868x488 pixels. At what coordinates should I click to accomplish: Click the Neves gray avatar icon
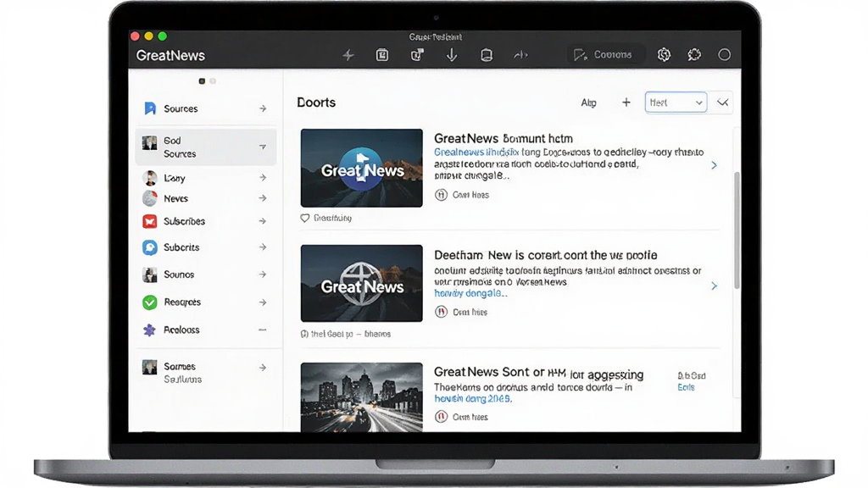pos(149,198)
